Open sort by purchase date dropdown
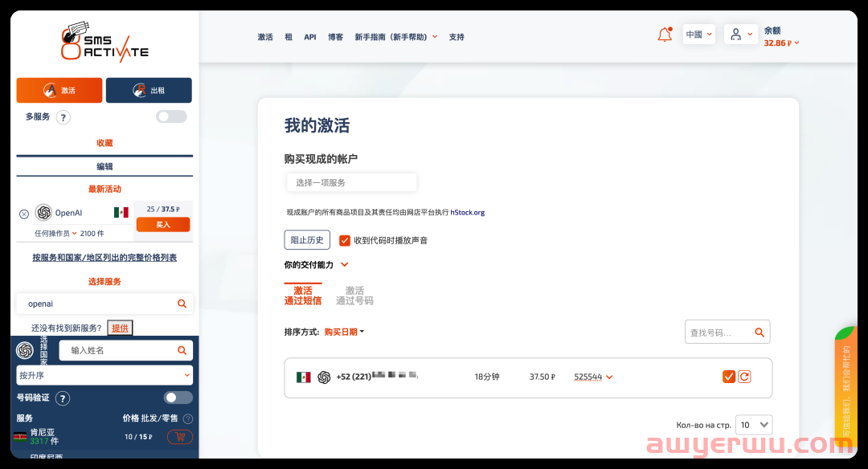 coord(344,332)
